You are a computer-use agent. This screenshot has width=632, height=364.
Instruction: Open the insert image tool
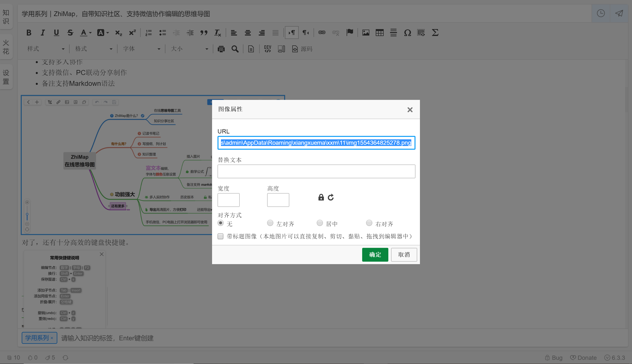[366, 33]
